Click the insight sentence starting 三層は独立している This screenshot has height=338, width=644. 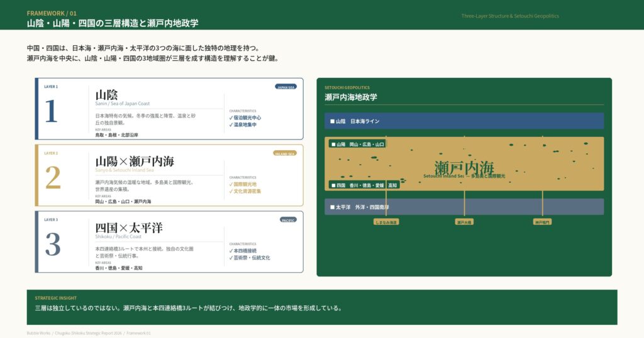(189, 308)
